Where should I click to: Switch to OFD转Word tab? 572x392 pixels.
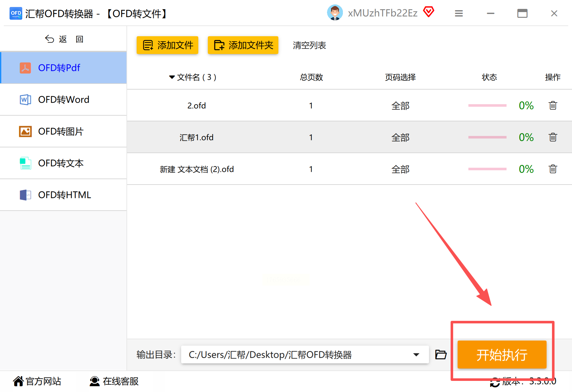[64, 99]
